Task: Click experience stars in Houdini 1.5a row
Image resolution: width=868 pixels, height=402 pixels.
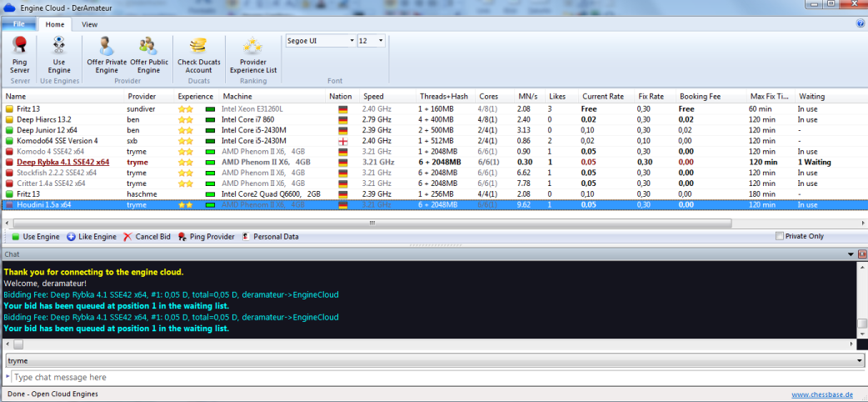Action: click(184, 205)
